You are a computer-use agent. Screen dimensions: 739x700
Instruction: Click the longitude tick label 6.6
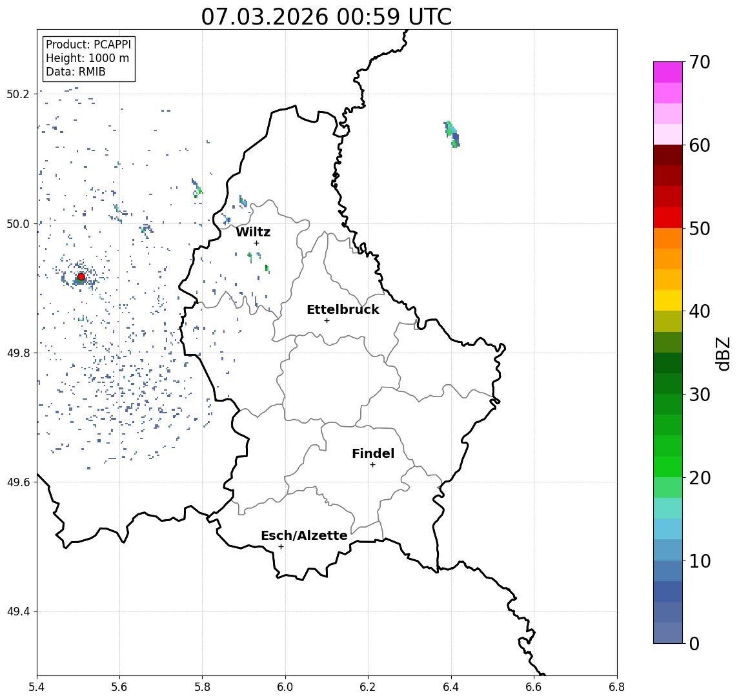(534, 687)
